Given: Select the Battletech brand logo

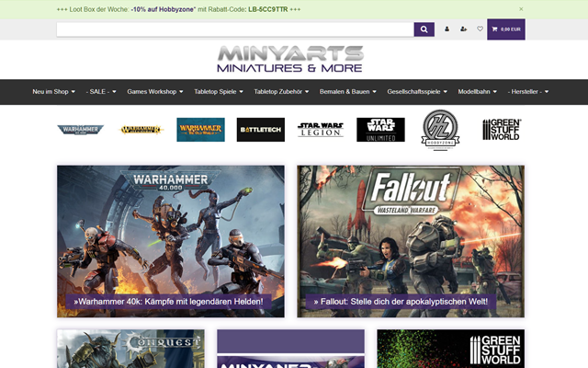Looking at the screenshot, I should pyautogui.click(x=261, y=130).
